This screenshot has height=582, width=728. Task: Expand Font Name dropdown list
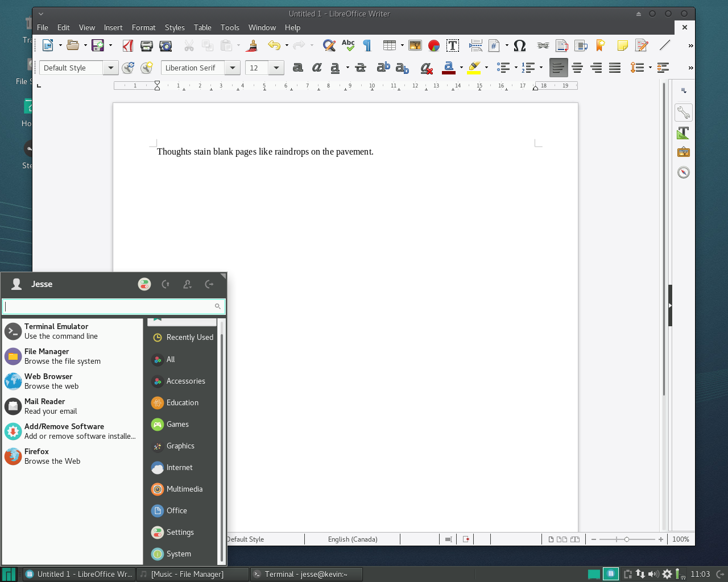(x=232, y=68)
